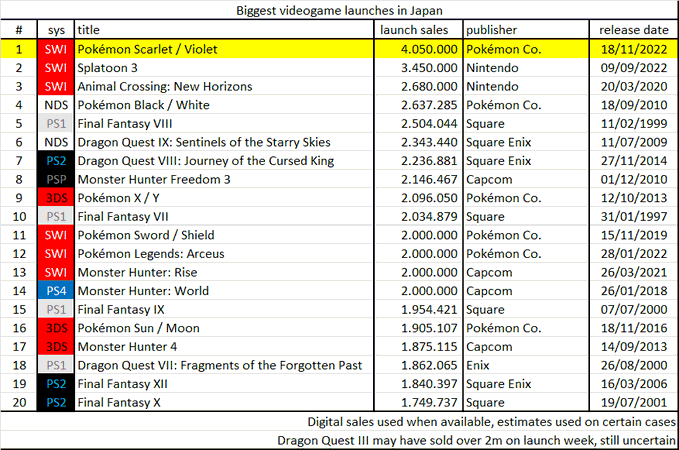Select the sales value 2.096.050

click(x=429, y=198)
